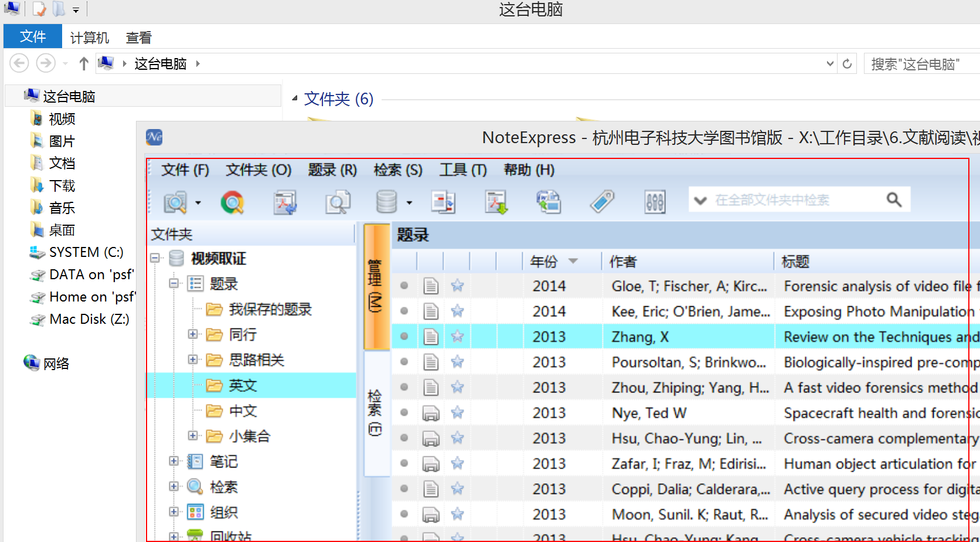
Task: Open the options sliders toolbar icon
Action: click(x=655, y=202)
